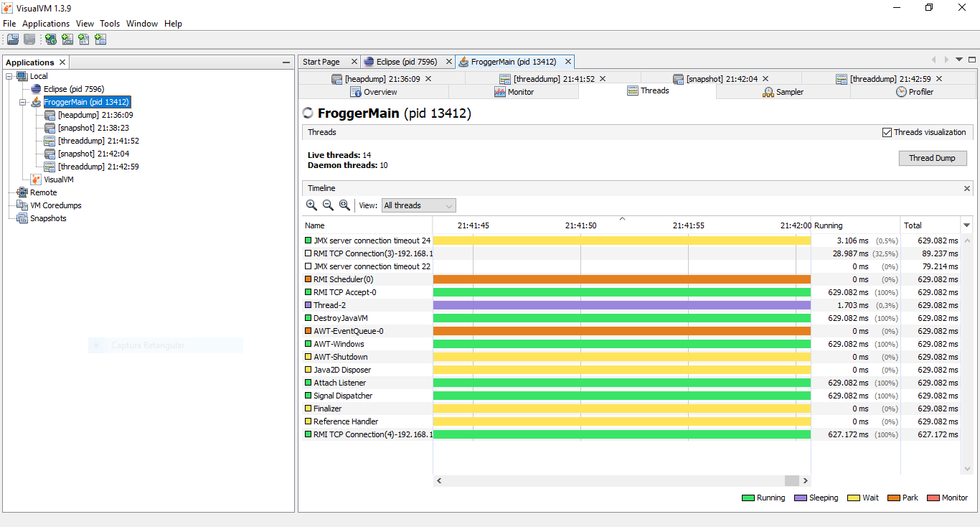The width and height of the screenshot is (980, 527).
Task: Click the Load snapshot toolbar icon
Action: pyautogui.click(x=13, y=39)
